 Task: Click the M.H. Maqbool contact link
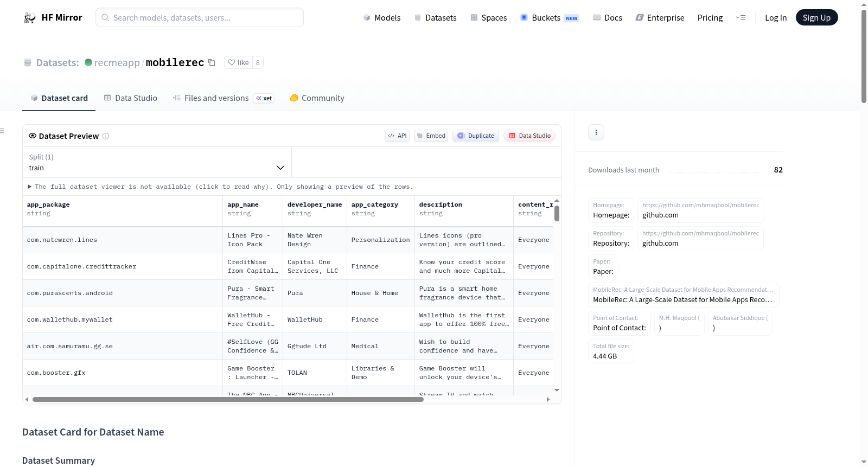click(679, 323)
